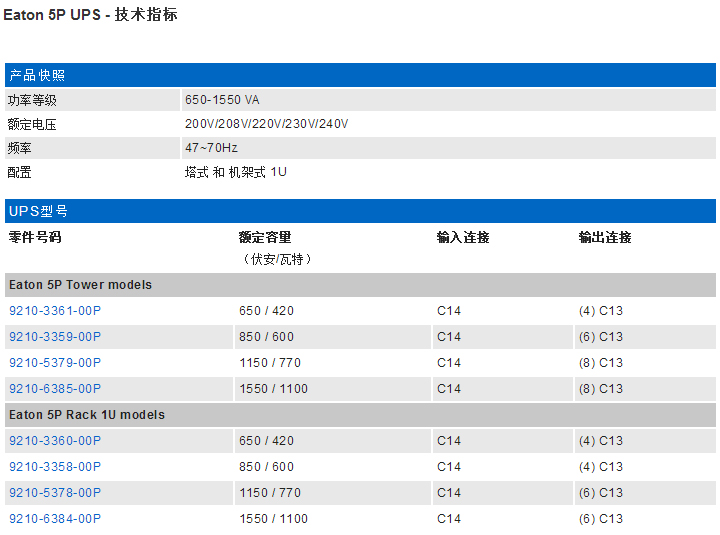Click the 9210-5379-00P tower model link

[x=55, y=363]
